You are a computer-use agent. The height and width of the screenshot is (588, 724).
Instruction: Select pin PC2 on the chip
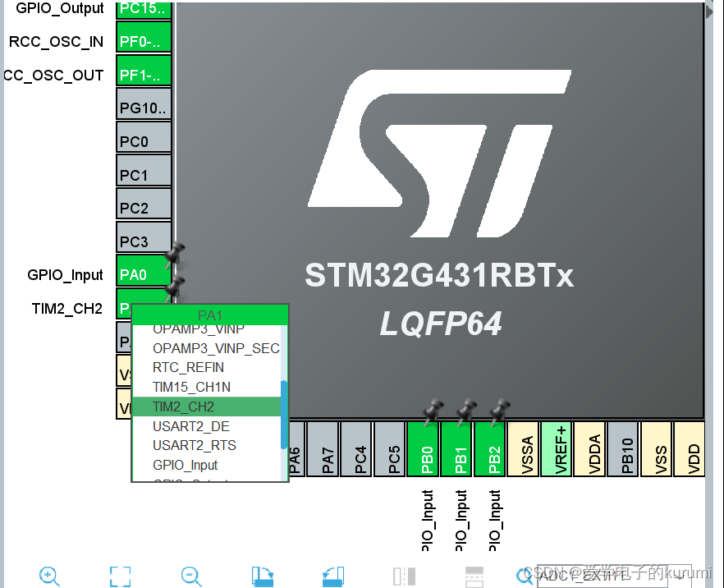click(x=144, y=204)
